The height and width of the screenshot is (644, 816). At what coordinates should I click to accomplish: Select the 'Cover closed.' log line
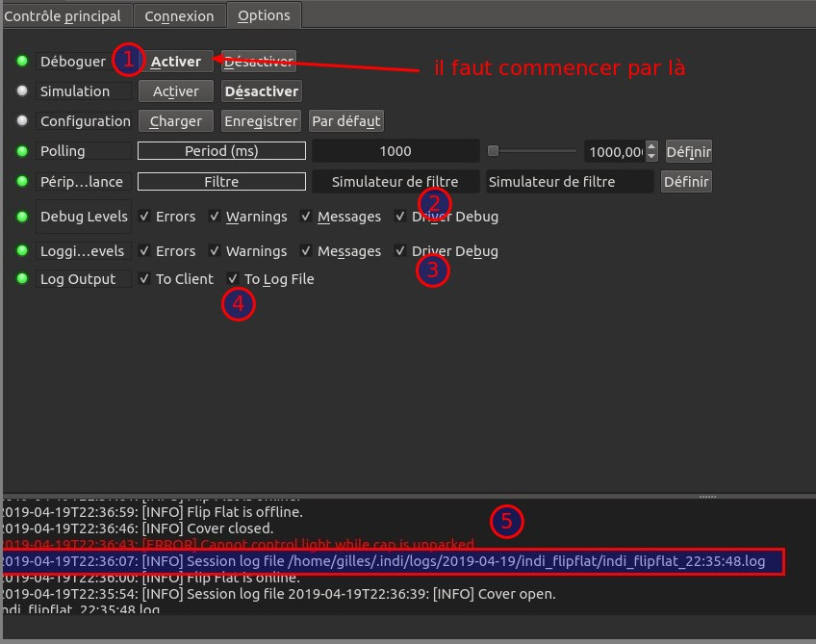pyautogui.click(x=138, y=528)
